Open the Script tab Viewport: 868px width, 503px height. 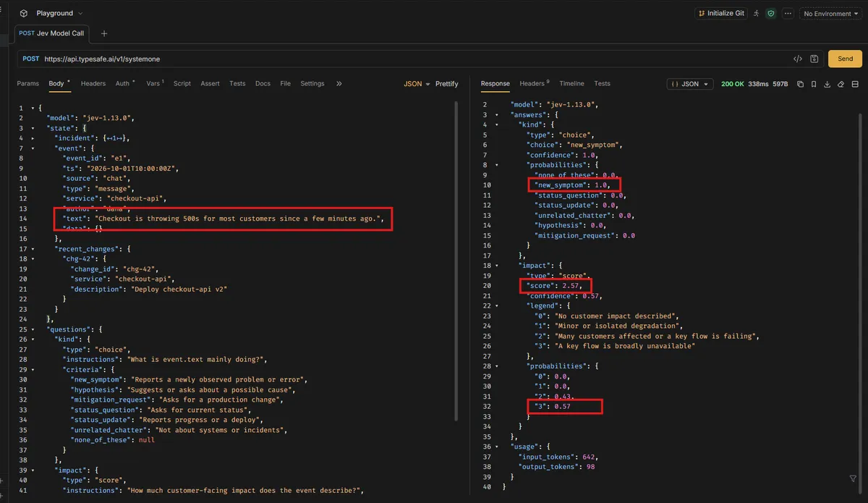tap(182, 83)
